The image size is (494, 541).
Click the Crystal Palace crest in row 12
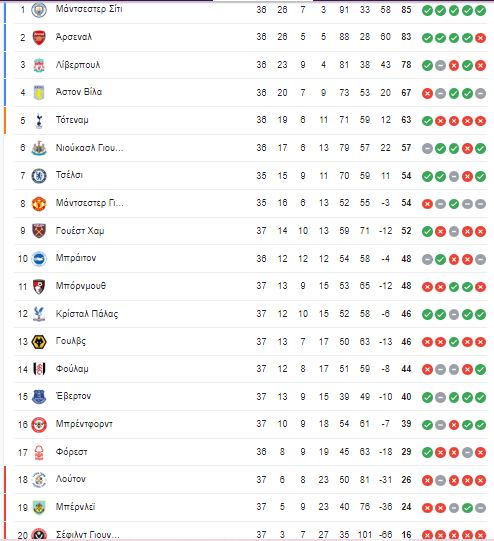[x=39, y=314]
